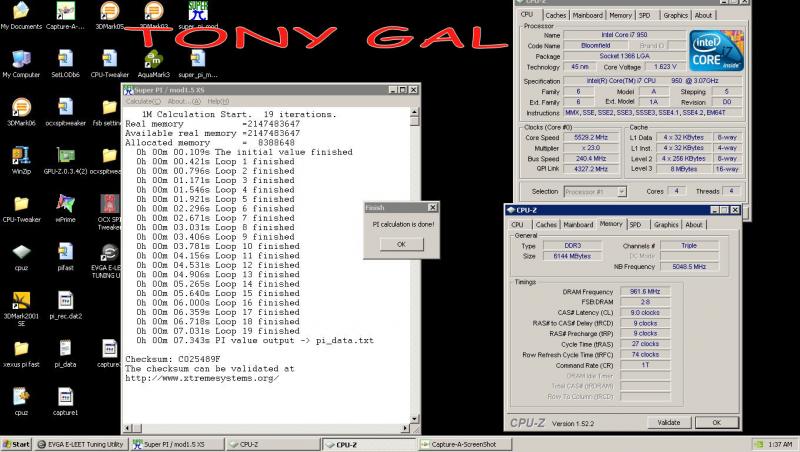
Task: Click the http://www.xtremesystems.org/ text
Action: 202,379
